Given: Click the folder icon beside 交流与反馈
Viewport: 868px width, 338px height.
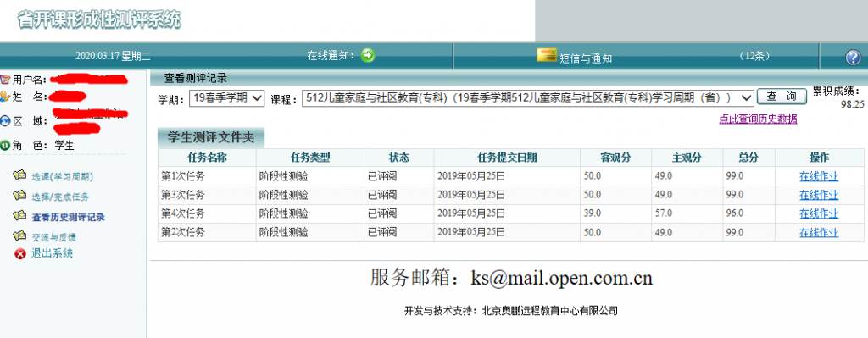Looking at the screenshot, I should pyautogui.click(x=20, y=236).
